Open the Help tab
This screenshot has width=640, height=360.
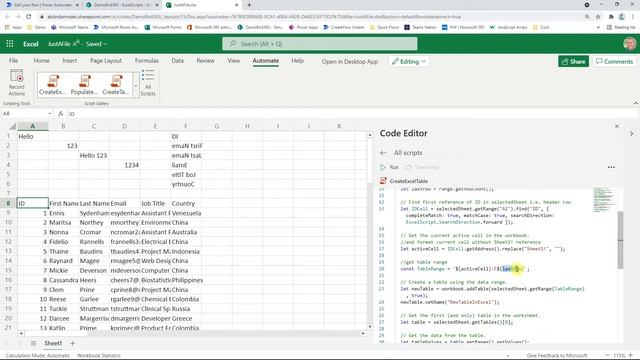298,60
